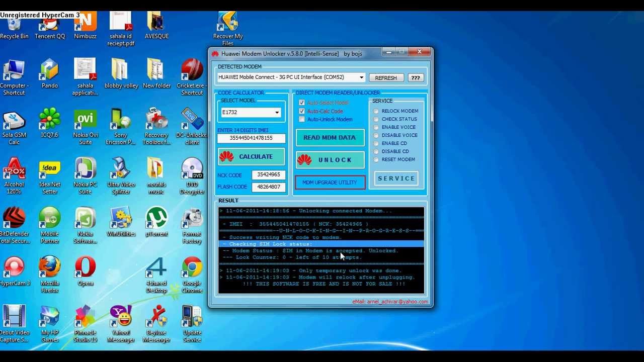The height and width of the screenshot is (362, 644).
Task: Open the blobby volley folder
Action: pyautogui.click(x=121, y=73)
